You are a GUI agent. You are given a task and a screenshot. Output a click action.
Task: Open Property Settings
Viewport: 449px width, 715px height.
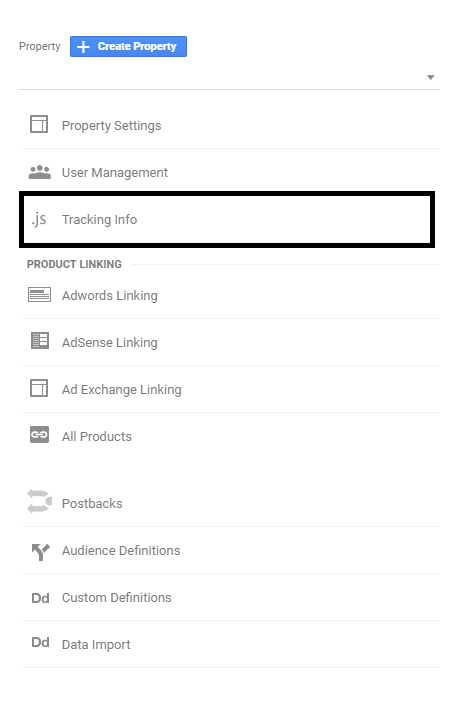230,125
